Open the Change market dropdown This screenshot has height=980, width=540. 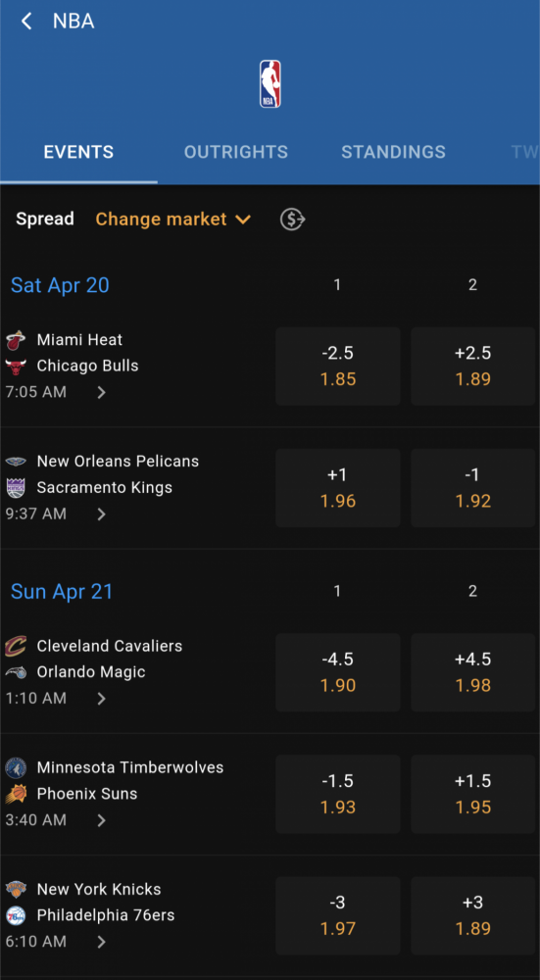coord(173,220)
